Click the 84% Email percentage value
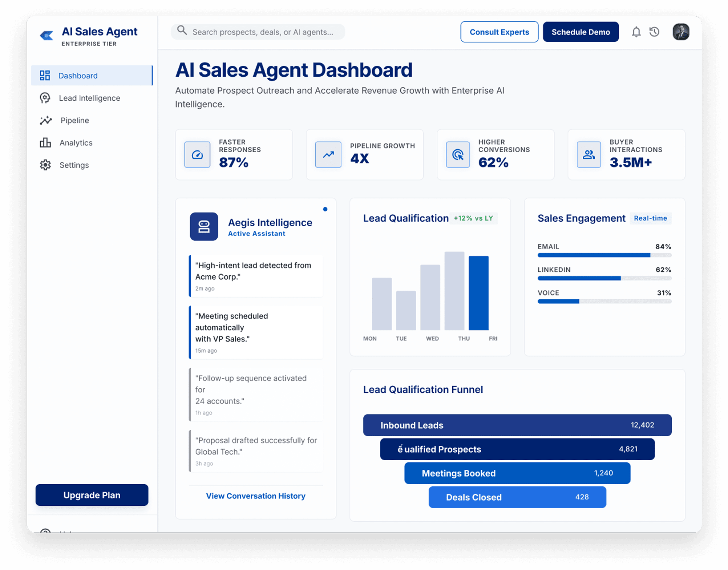 pyautogui.click(x=663, y=246)
